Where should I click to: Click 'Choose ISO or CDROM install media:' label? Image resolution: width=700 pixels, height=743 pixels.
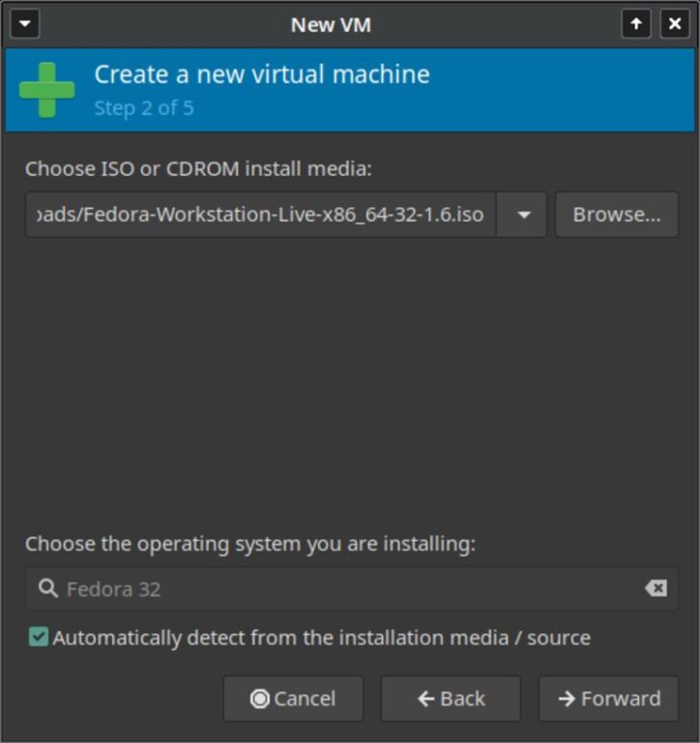198,168
